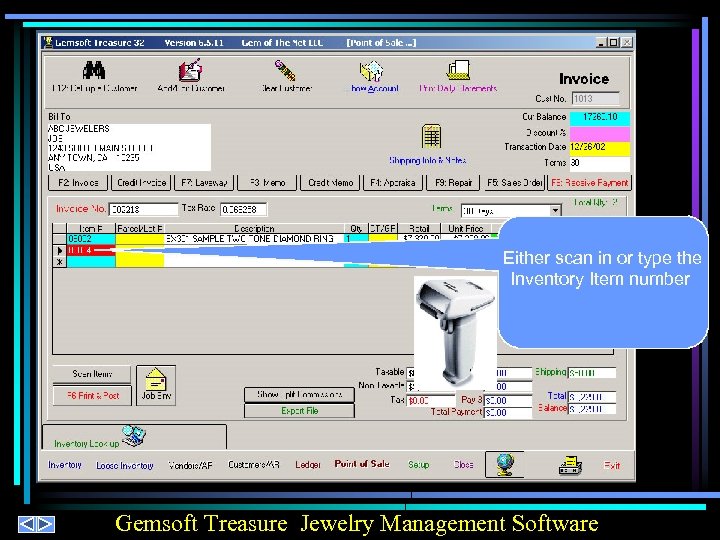
Task: Open the Add/Alter Customer book icon
Action: (190, 70)
